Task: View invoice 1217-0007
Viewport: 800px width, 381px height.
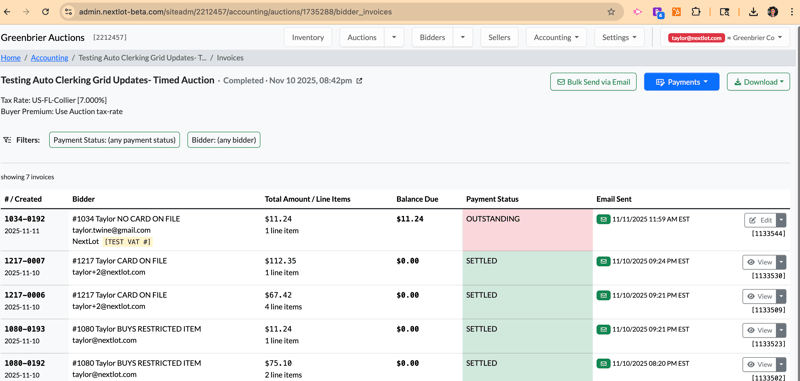Action: [x=759, y=262]
